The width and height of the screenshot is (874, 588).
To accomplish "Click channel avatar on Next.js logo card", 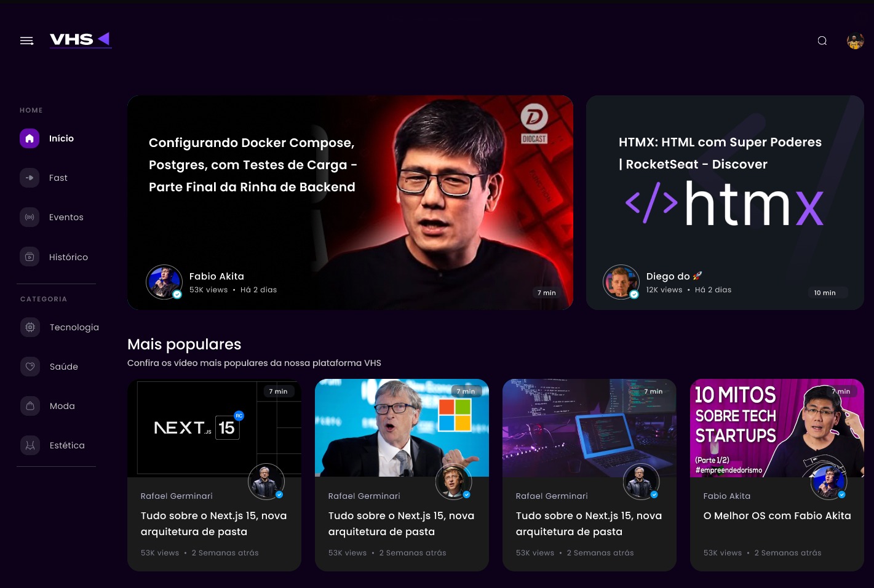I will (x=266, y=482).
